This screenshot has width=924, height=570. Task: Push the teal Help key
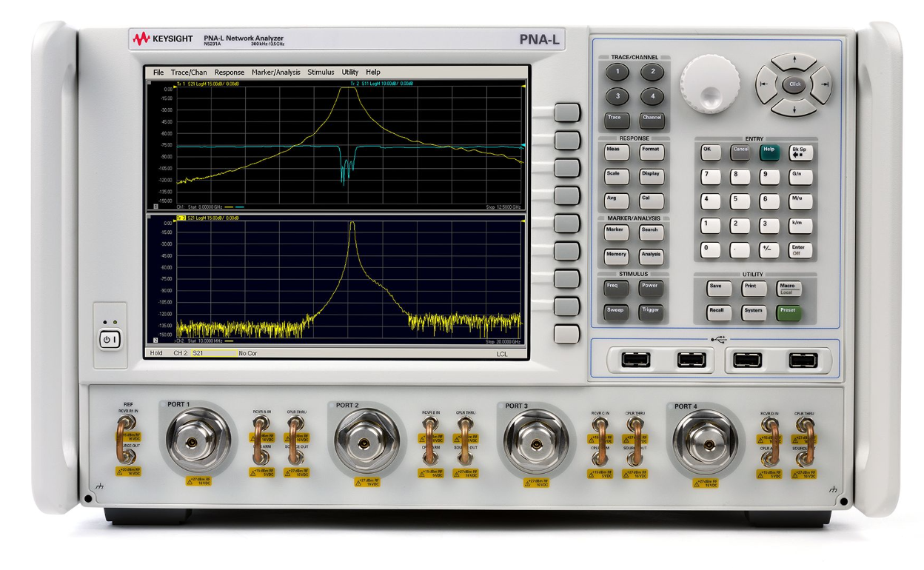coord(769,152)
